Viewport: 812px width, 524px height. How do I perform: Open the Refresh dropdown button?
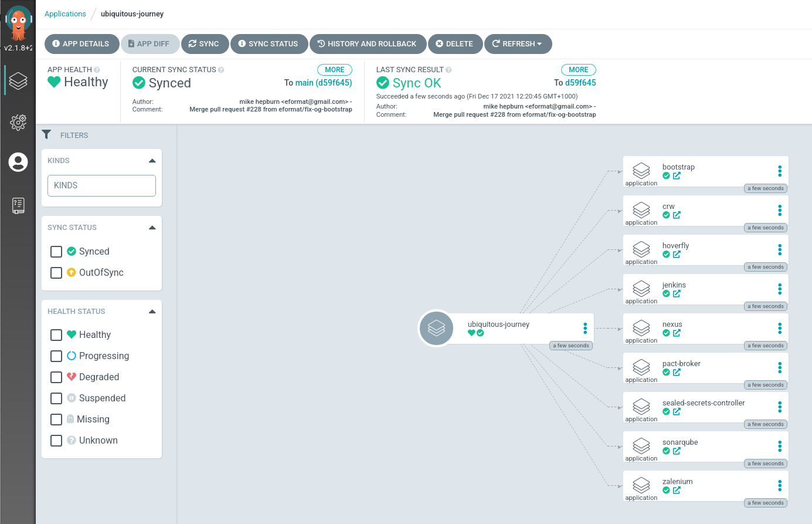[x=518, y=44]
